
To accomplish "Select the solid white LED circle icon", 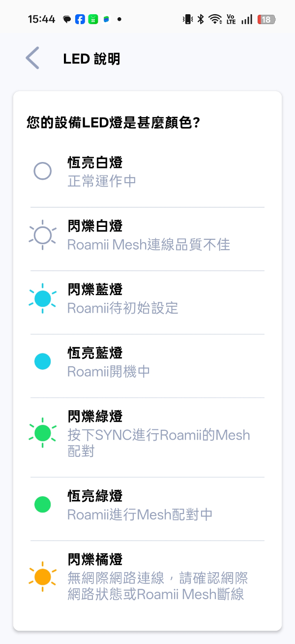I will coord(42,171).
